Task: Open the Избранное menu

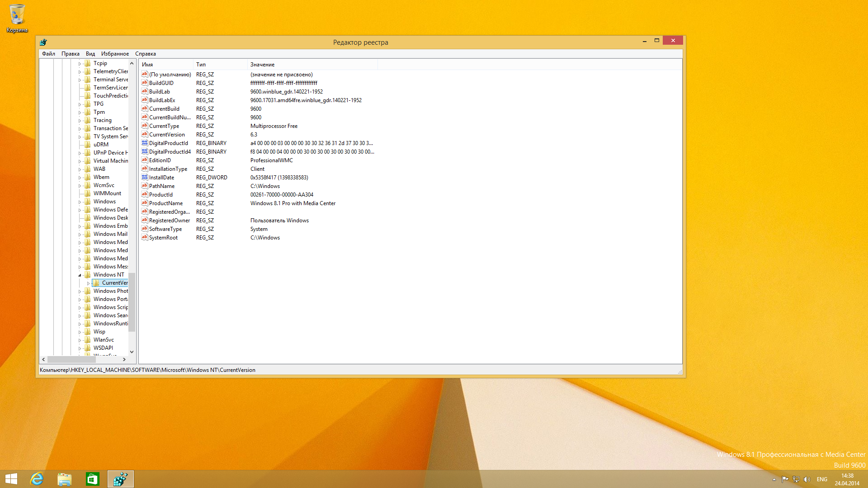Action: point(115,54)
